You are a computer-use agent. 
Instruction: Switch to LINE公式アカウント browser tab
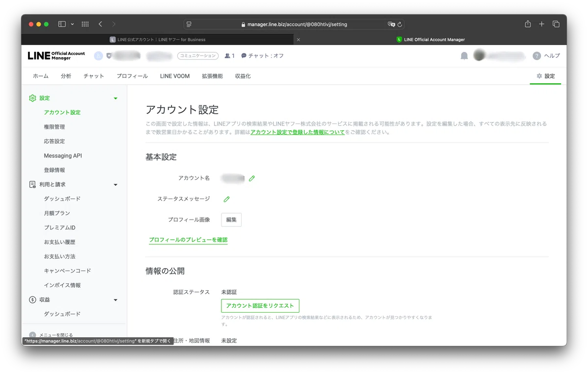pos(158,40)
